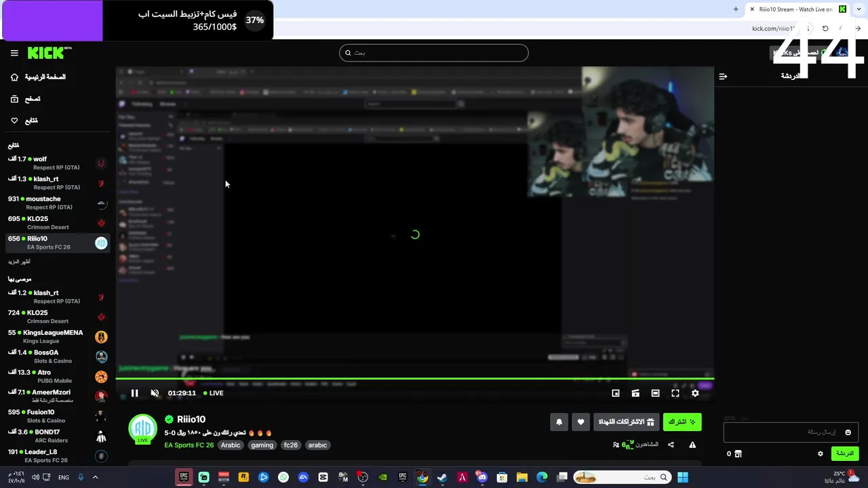Enter fullscreen video mode
Viewport: 868px width, 488px height.
point(675,393)
